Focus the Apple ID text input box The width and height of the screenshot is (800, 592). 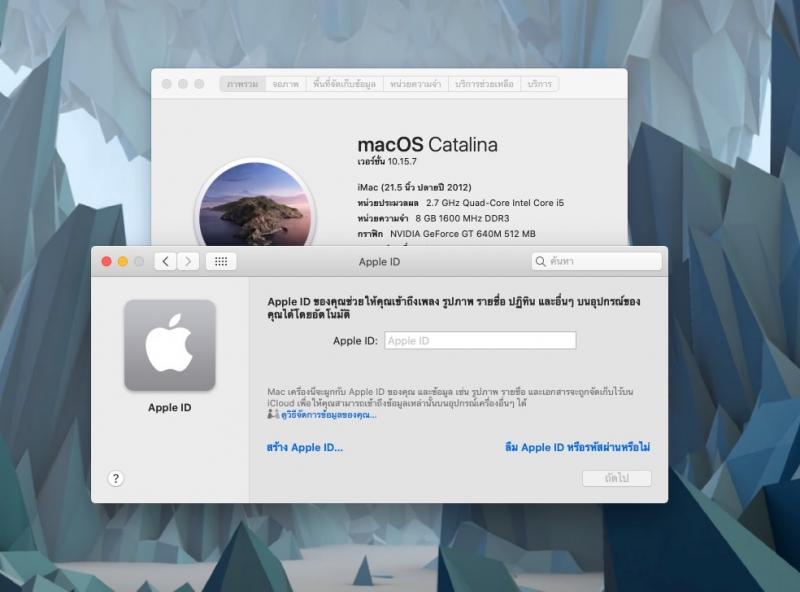pos(480,340)
